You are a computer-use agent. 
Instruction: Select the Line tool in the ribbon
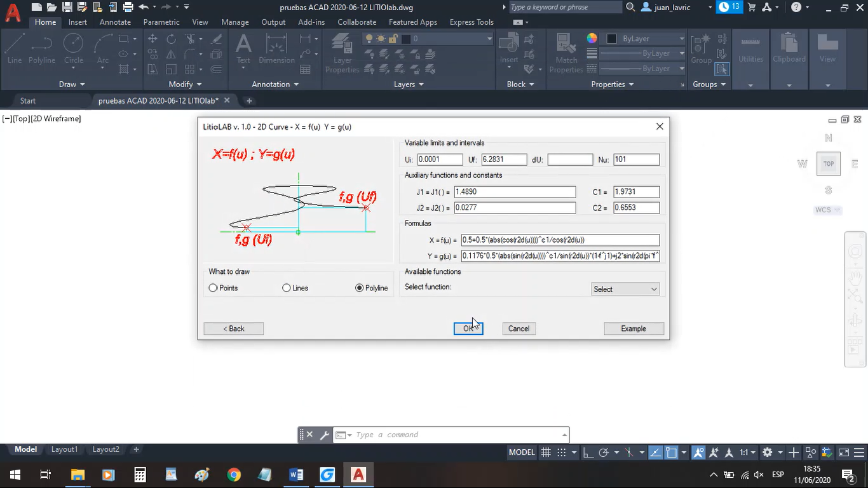(x=15, y=49)
